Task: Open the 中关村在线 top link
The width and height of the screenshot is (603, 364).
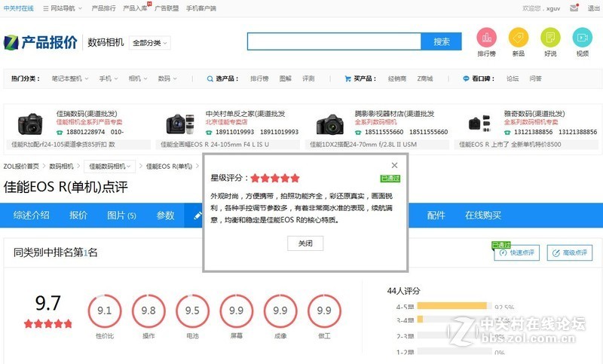Action: click(x=18, y=8)
